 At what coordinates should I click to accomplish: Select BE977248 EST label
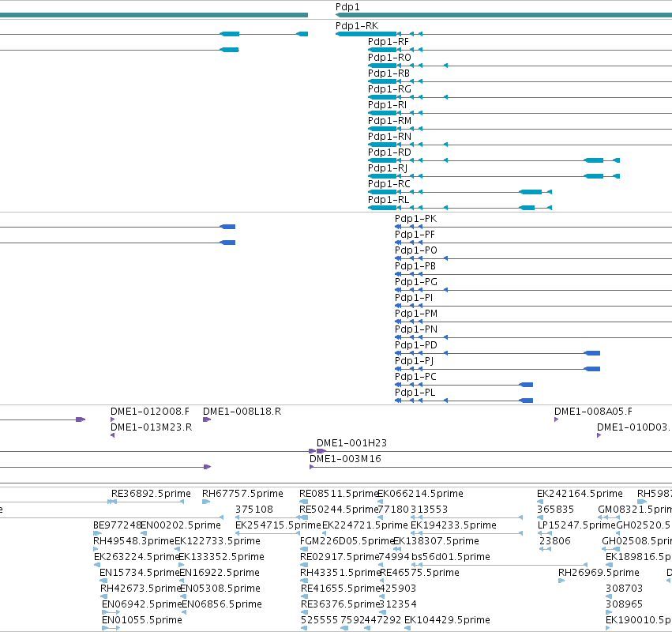click(x=117, y=525)
